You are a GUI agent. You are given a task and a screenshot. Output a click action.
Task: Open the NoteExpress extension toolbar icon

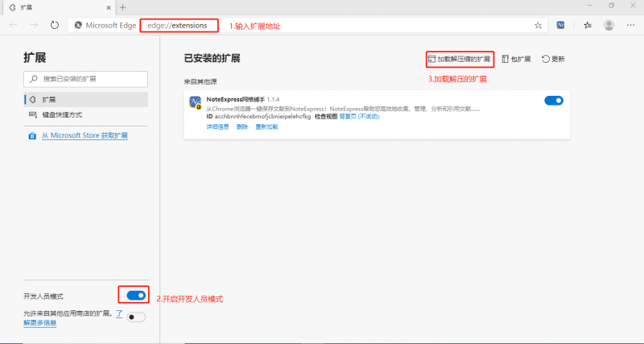coord(560,25)
